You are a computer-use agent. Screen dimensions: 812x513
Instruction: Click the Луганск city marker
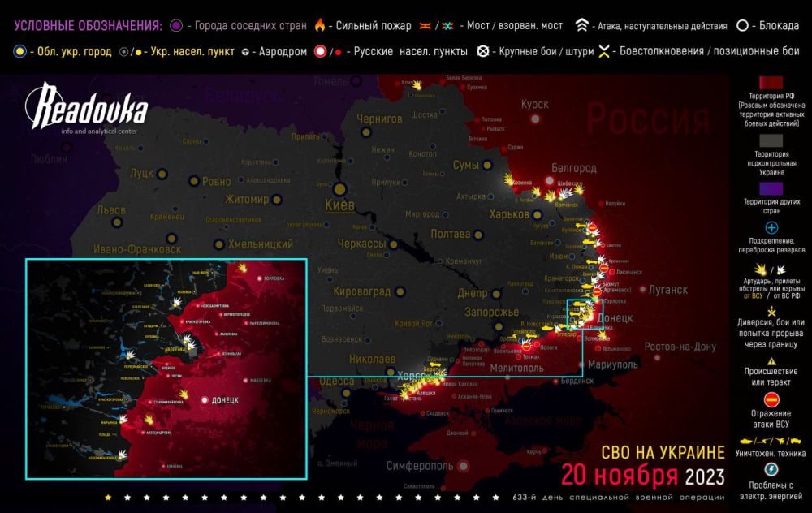[x=642, y=289]
